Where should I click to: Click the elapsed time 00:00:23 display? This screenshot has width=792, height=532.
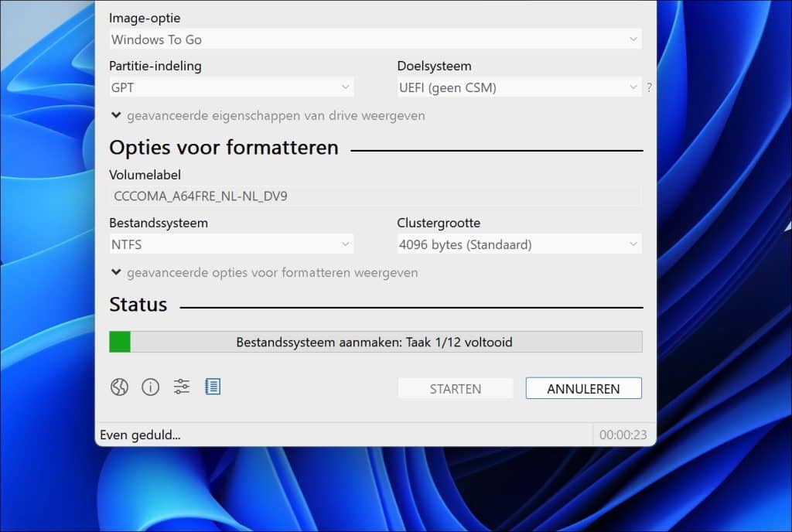coord(623,435)
